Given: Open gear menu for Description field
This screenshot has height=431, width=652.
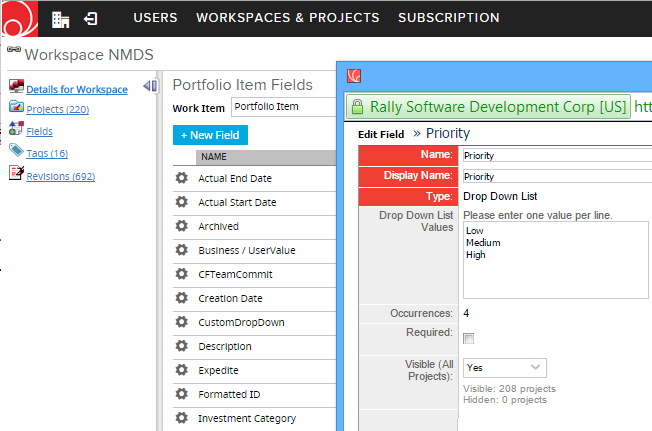Looking at the screenshot, I should click(181, 346).
